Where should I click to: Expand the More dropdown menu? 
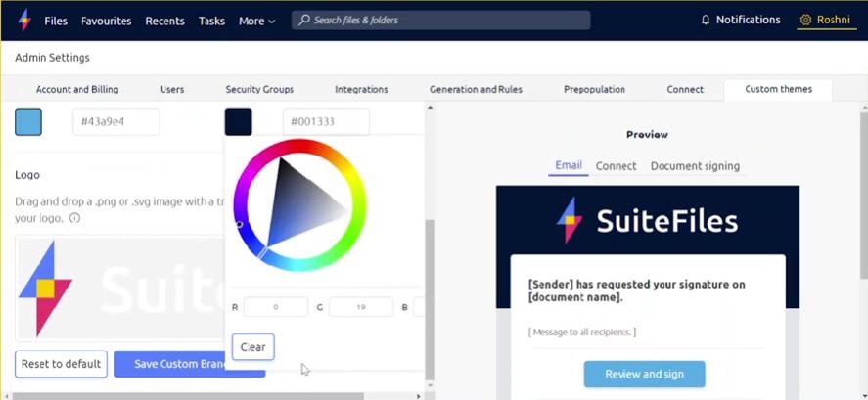256,21
